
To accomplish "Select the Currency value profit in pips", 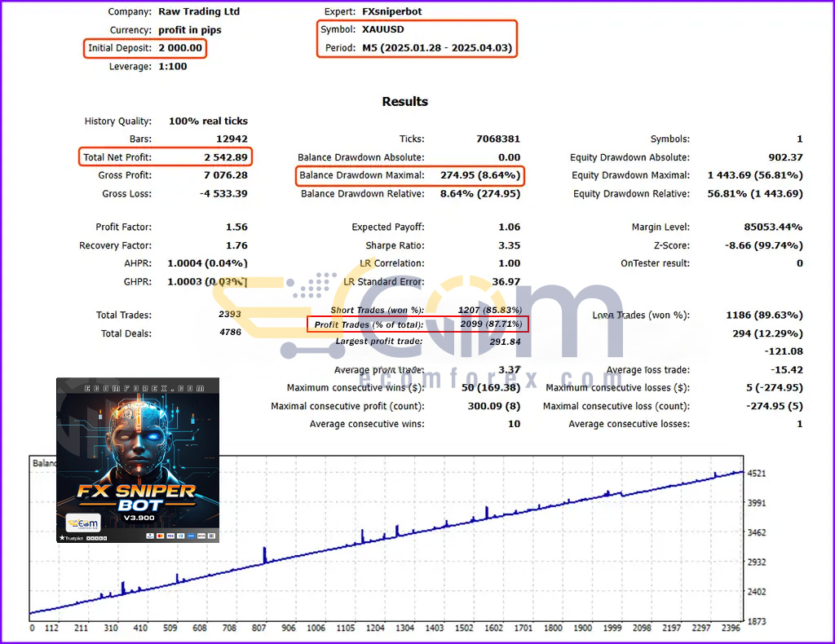I will [189, 30].
